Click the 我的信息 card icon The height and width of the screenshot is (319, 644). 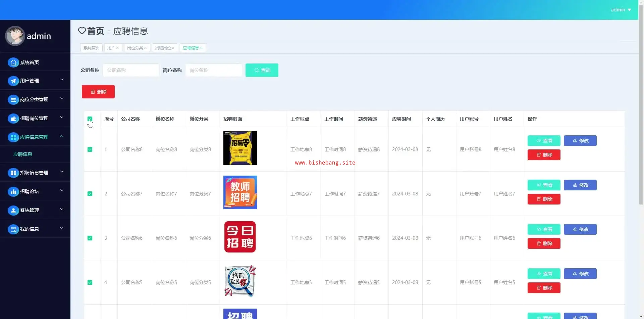tap(13, 229)
